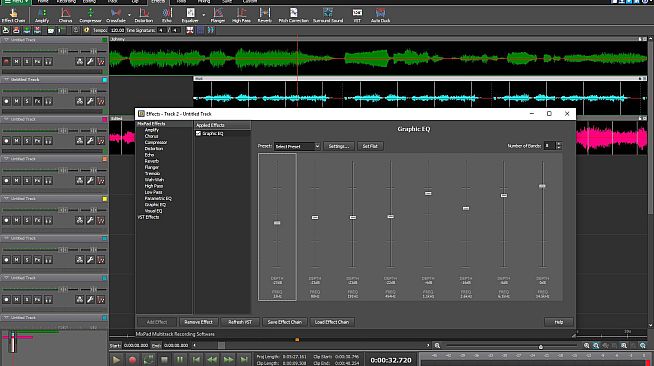
Task: Mute the second track with its M button
Action: coord(16,101)
